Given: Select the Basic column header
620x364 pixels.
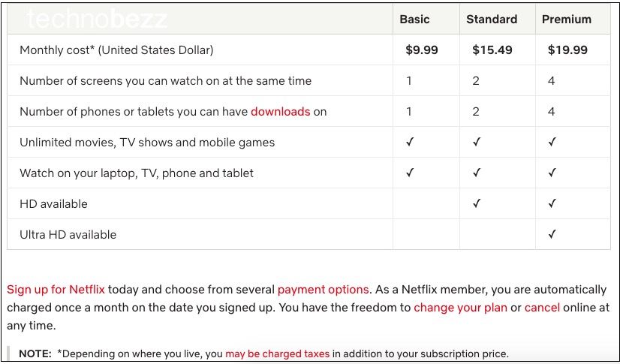Looking at the screenshot, I should (x=414, y=19).
